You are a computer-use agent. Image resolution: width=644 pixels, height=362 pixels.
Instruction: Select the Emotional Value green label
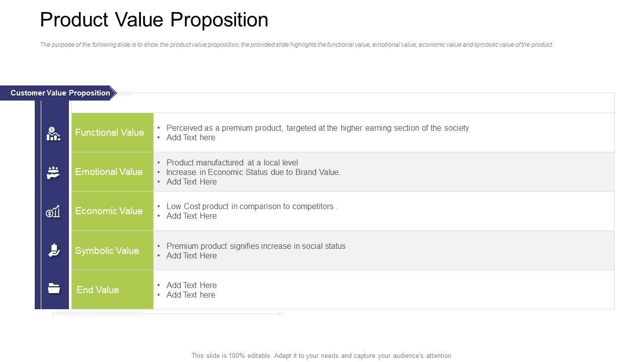pyautogui.click(x=109, y=172)
